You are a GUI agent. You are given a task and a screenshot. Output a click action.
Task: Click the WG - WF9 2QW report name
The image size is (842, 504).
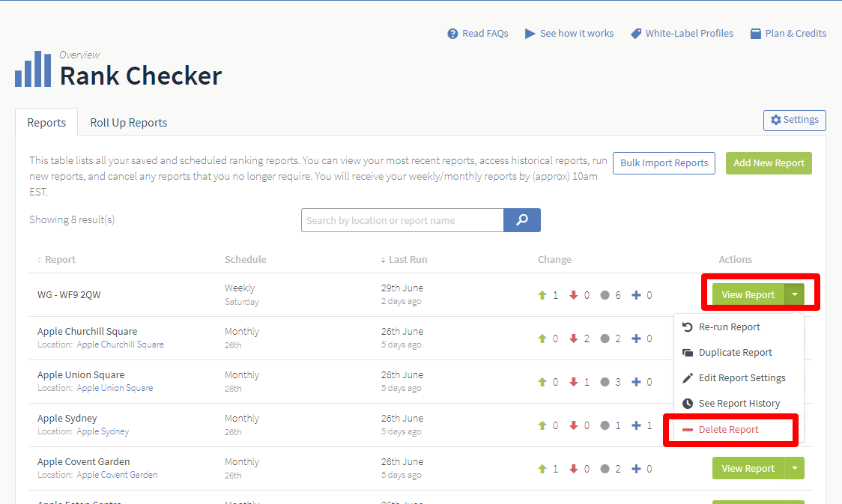click(69, 294)
